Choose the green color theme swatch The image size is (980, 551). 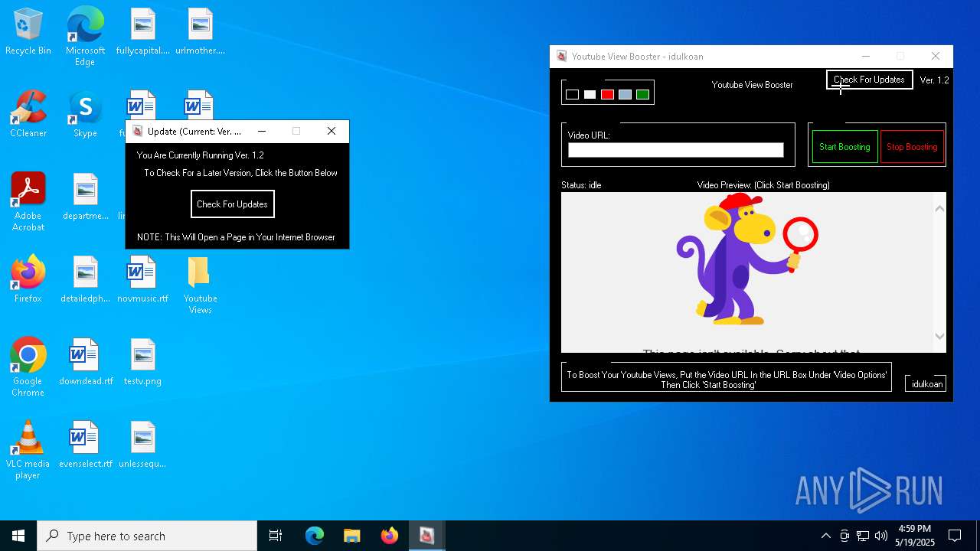pos(642,95)
